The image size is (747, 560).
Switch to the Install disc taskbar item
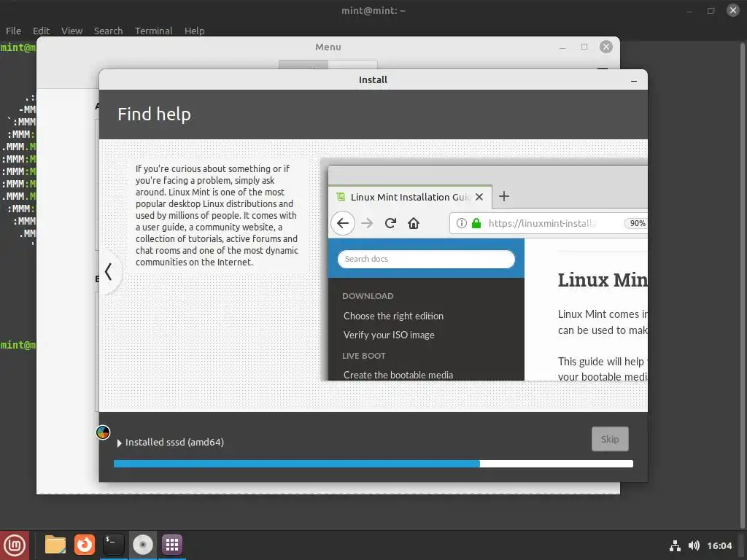[142, 545]
